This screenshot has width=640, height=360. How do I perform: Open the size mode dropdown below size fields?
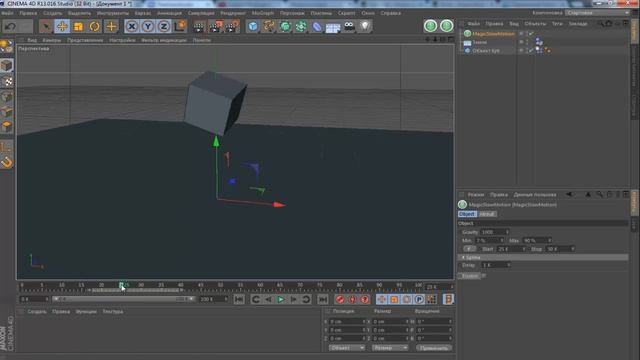click(x=390, y=348)
